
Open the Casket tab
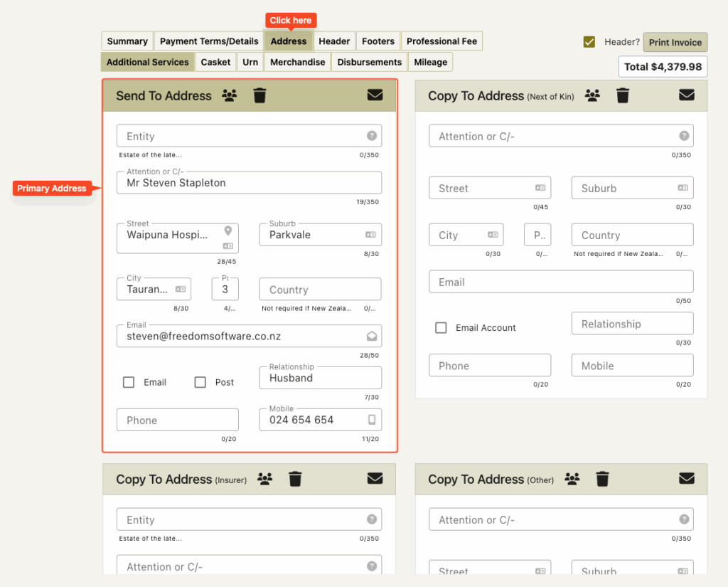tap(215, 62)
